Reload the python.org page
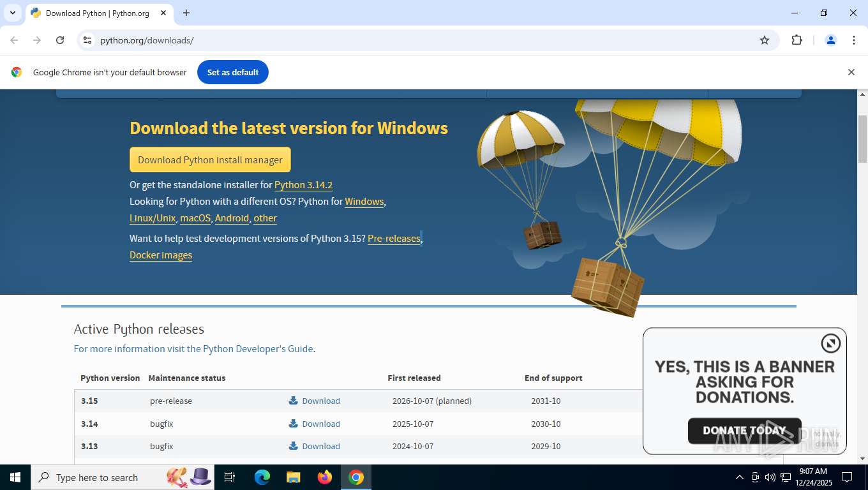Screen dimensions: 868x490 point(60,40)
